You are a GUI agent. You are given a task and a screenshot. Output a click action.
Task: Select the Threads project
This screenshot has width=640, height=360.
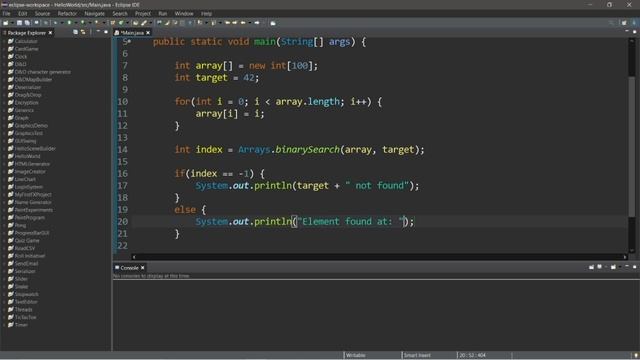(23, 309)
